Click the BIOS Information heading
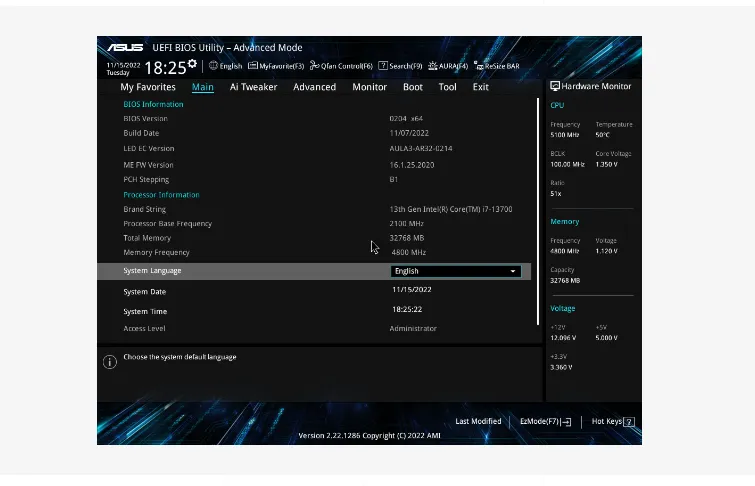This screenshot has height=486, width=755. (x=153, y=104)
